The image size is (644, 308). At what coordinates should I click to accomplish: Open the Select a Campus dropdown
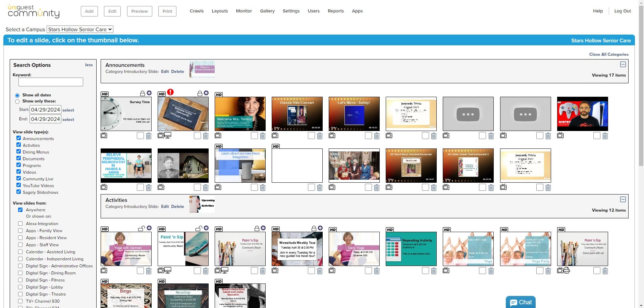(80, 29)
